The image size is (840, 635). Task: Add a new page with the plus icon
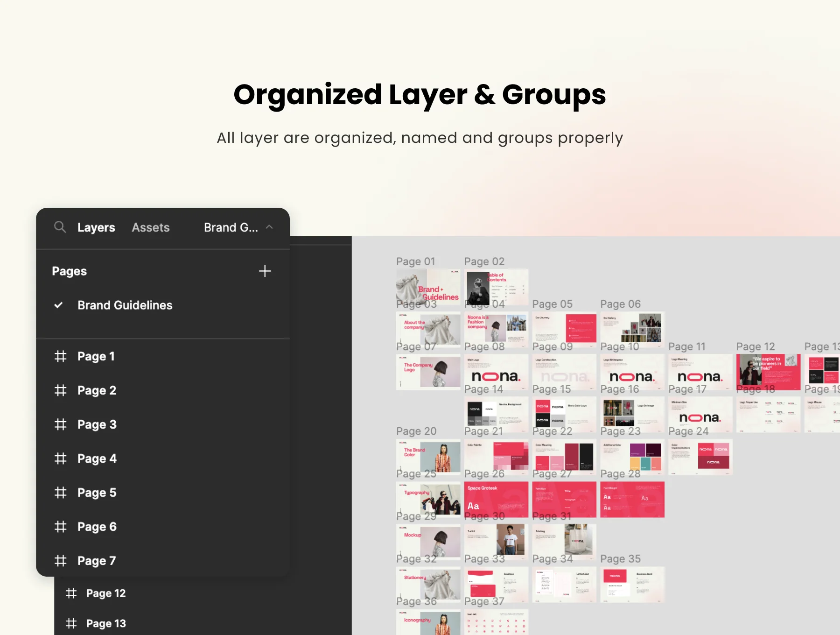pos(265,271)
